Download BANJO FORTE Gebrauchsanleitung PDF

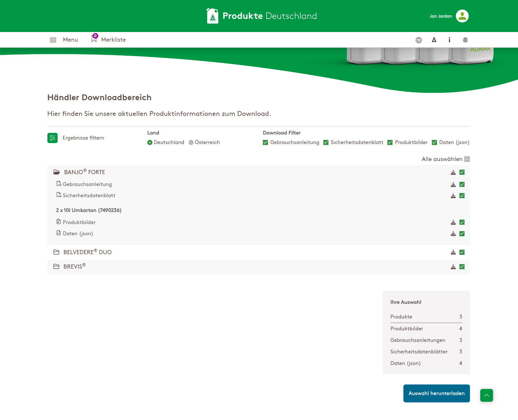pyautogui.click(x=453, y=184)
